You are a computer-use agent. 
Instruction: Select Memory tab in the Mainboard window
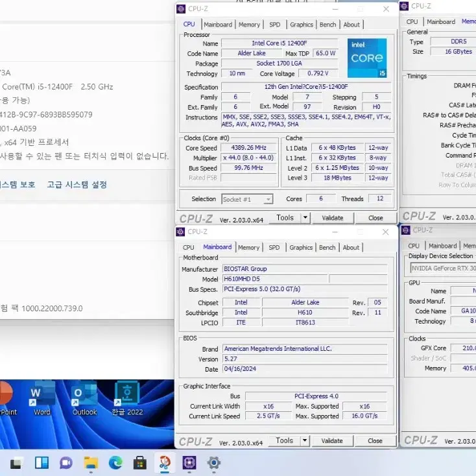point(248,248)
